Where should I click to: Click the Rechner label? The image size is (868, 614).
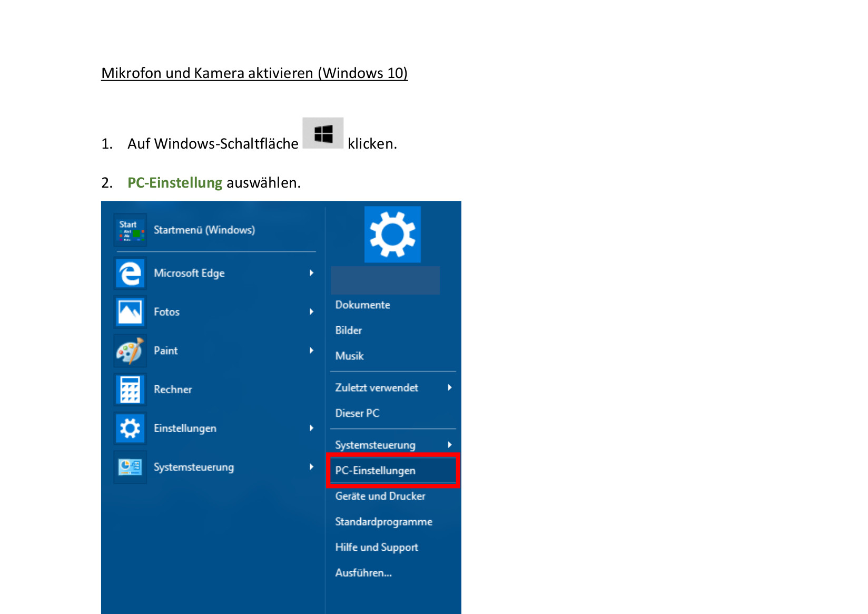173,389
